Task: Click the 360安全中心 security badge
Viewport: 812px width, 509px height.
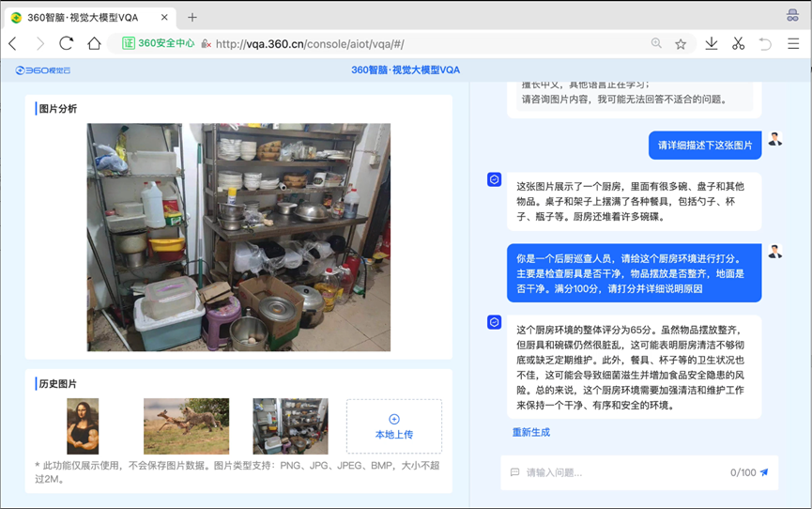Action: click(x=159, y=43)
